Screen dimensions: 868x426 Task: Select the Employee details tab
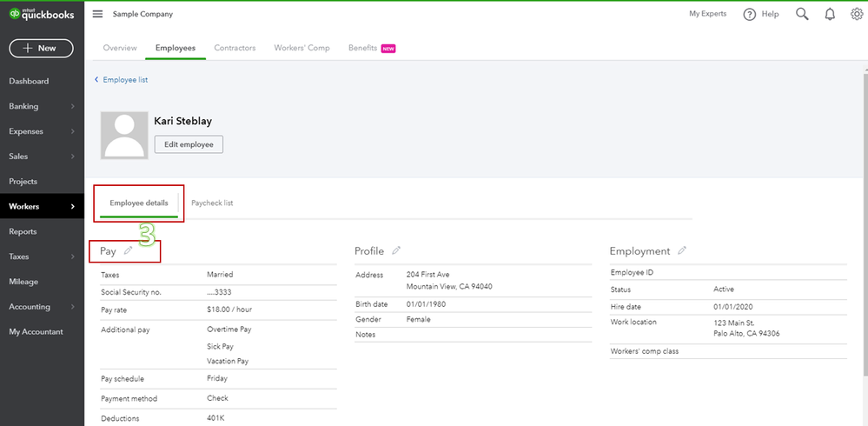click(x=139, y=203)
